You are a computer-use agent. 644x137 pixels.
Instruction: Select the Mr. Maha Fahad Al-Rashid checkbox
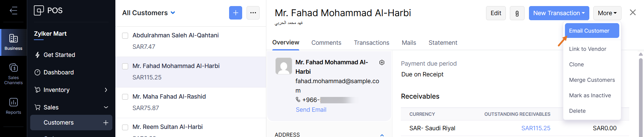pos(125,97)
